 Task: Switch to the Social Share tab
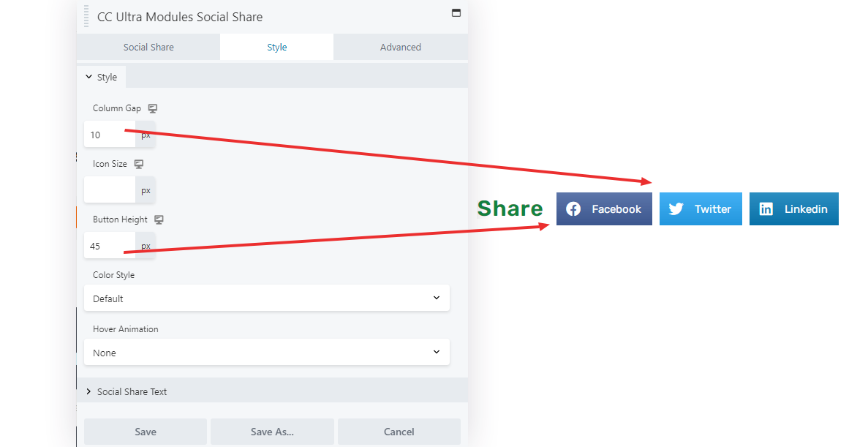click(148, 47)
